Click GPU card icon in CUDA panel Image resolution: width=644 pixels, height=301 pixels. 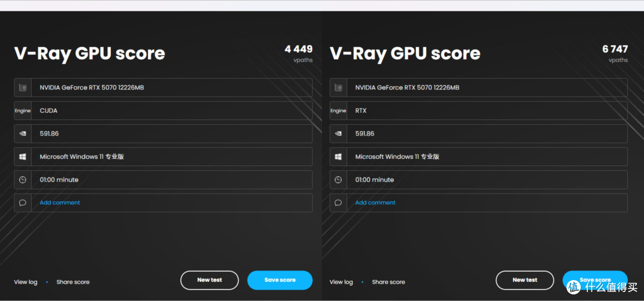point(23,88)
